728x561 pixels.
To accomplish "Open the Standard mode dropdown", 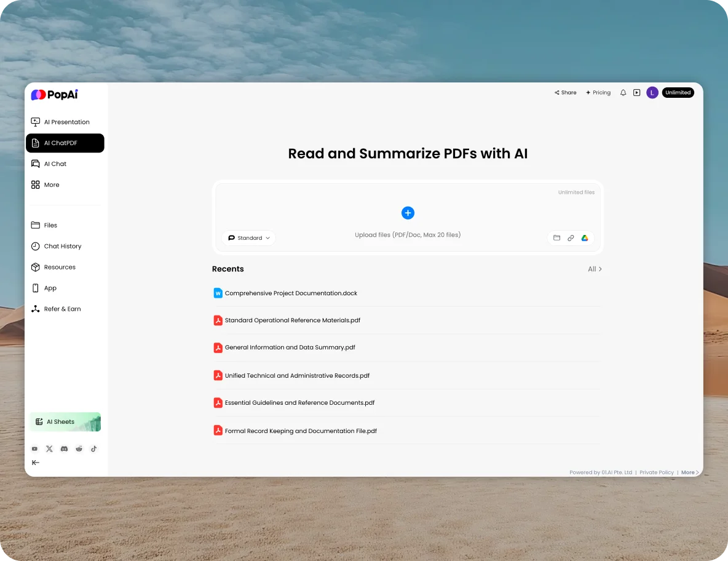I will (248, 238).
